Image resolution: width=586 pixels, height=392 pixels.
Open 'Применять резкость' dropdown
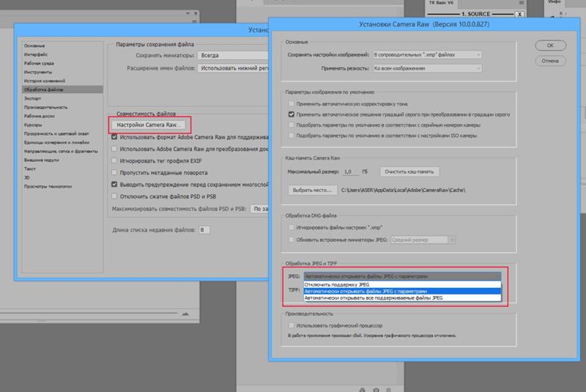pyautogui.click(x=427, y=68)
